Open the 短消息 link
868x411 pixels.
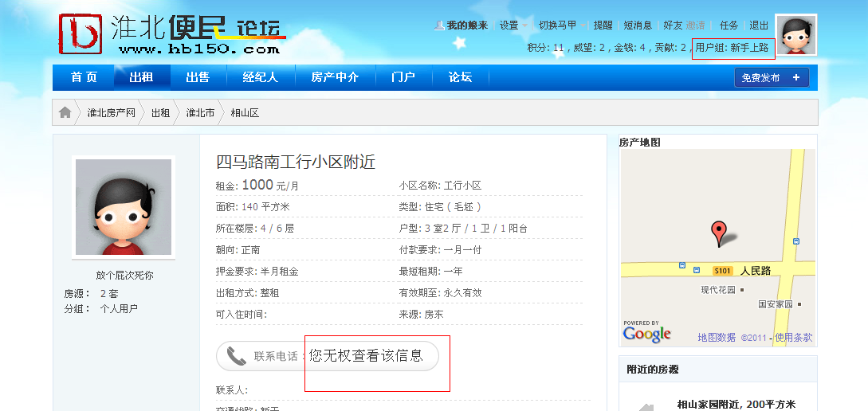[638, 25]
